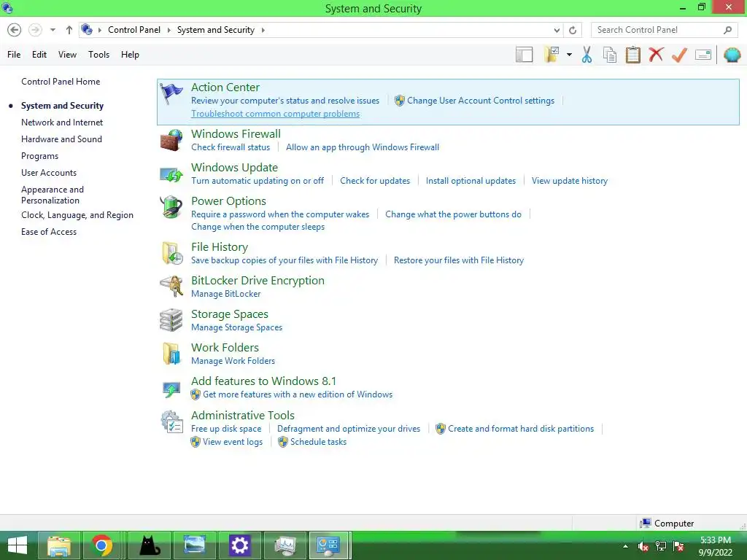This screenshot has height=560, width=747.
Task: Click the search magnifier icon
Action: 727,30
